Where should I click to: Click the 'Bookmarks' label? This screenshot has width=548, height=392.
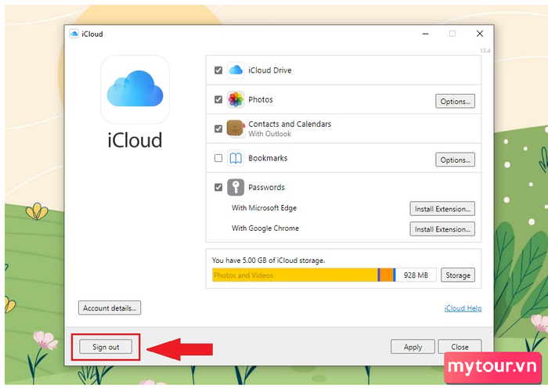point(268,158)
